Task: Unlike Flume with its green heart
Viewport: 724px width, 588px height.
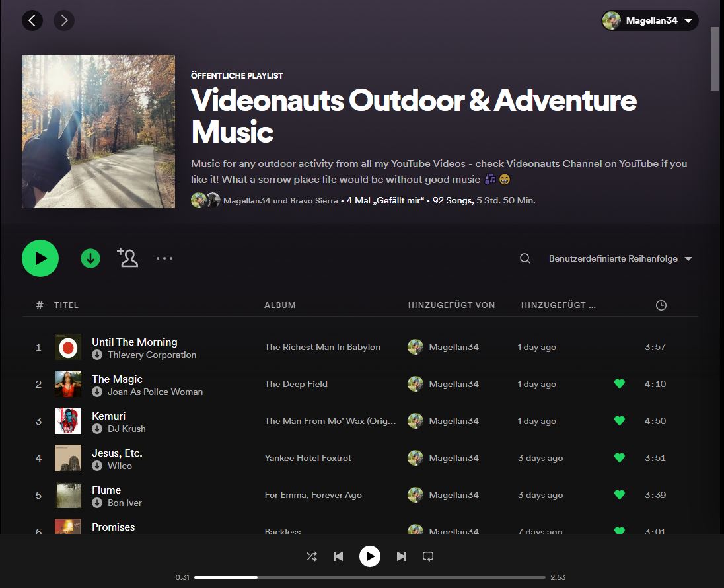Action: pos(620,495)
